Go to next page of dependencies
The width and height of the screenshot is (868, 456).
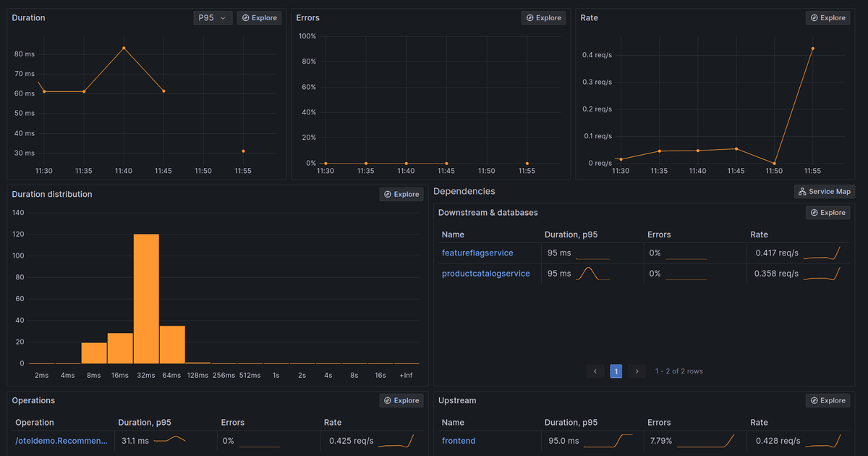click(637, 371)
